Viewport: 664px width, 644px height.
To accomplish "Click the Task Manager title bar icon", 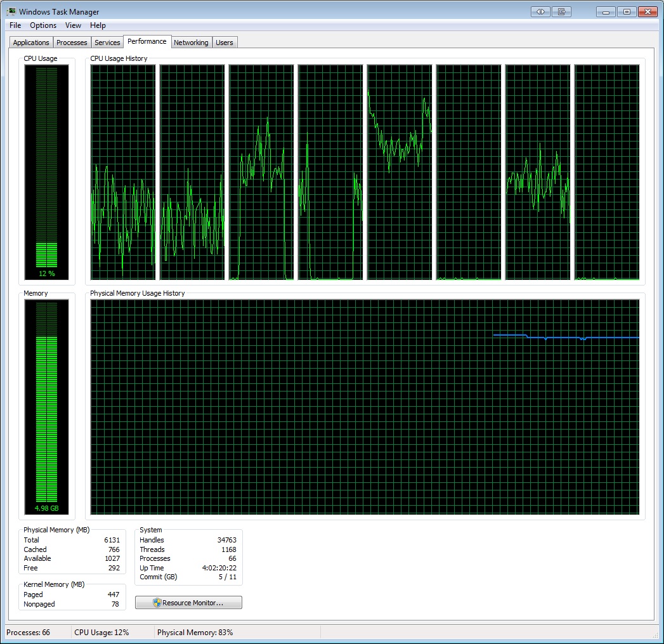I will [11, 11].
